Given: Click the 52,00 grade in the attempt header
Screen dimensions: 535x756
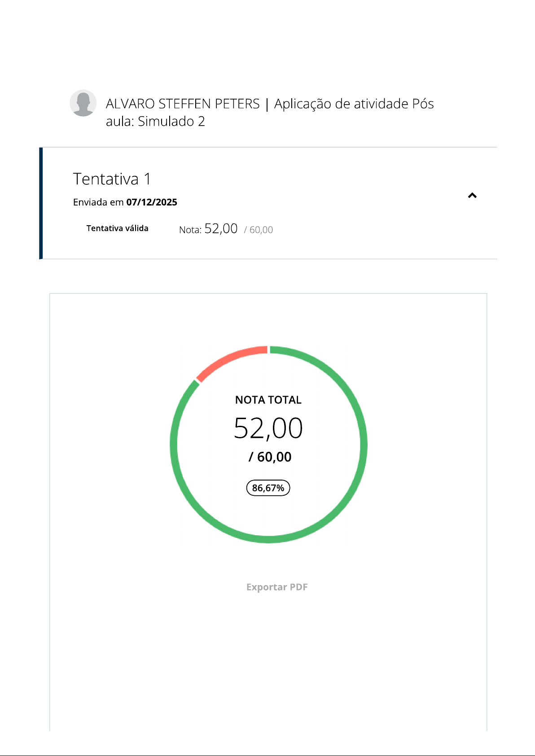Looking at the screenshot, I should [x=221, y=229].
